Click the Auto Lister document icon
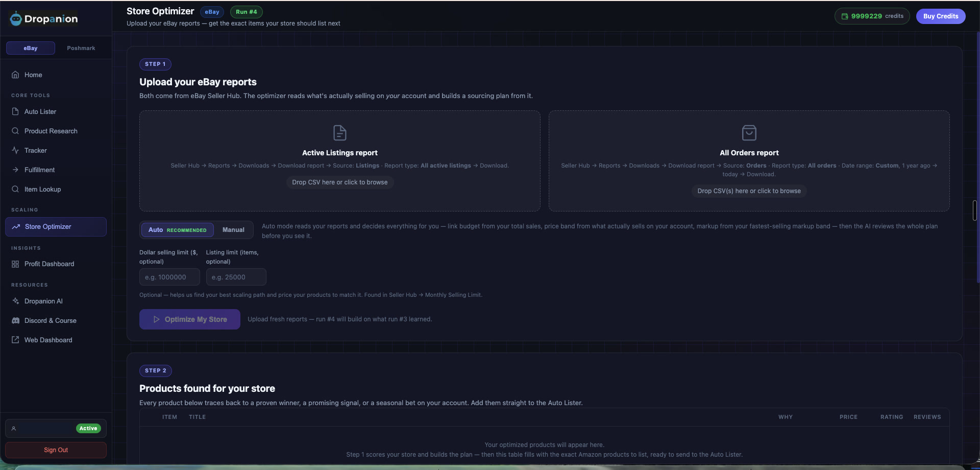This screenshot has height=470, width=980. [15, 111]
